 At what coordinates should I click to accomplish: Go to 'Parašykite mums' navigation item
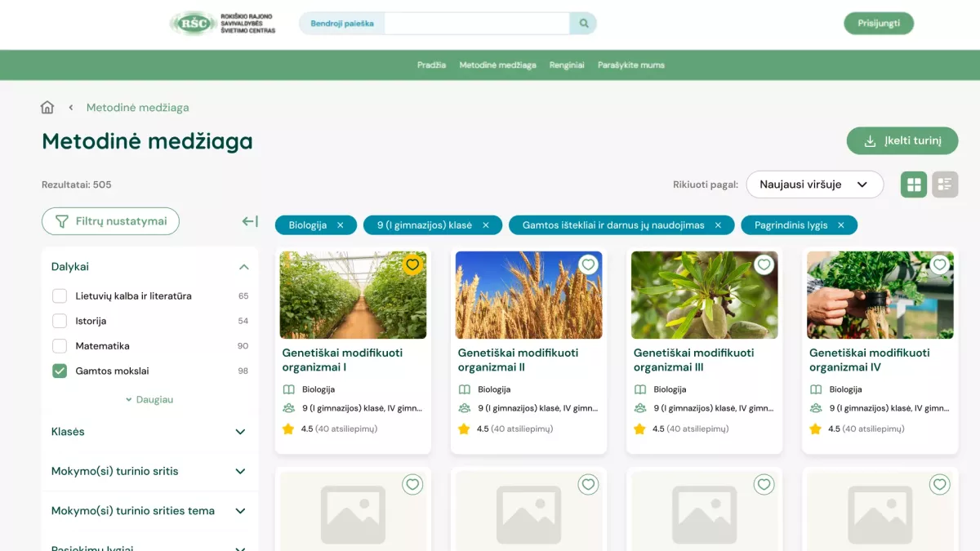click(x=630, y=64)
